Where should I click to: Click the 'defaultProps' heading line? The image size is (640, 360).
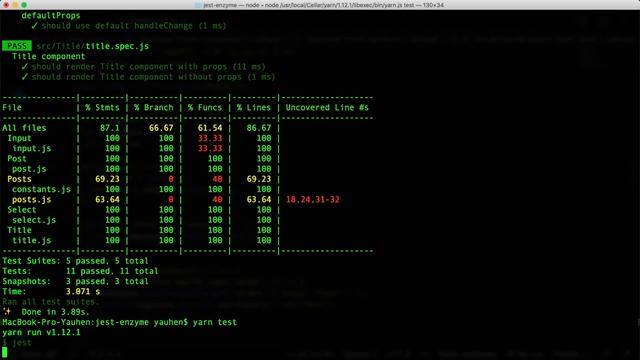coord(51,16)
